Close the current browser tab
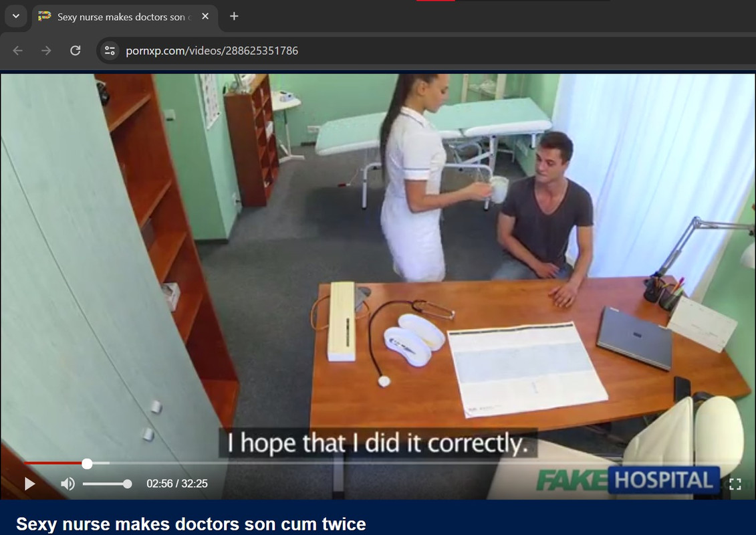 point(205,16)
